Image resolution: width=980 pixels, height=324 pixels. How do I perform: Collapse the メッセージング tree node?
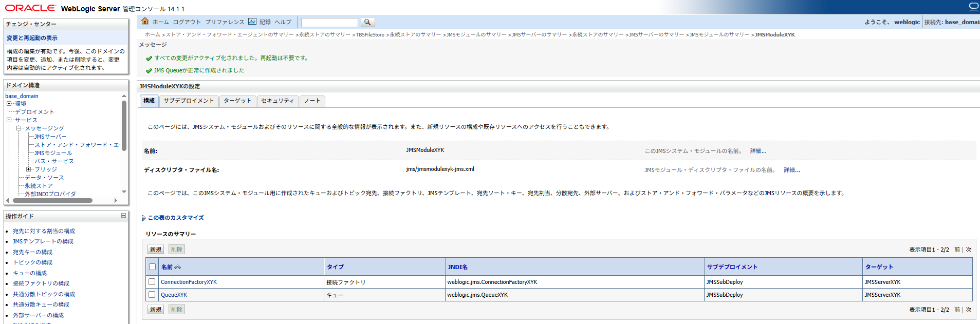tap(19, 128)
